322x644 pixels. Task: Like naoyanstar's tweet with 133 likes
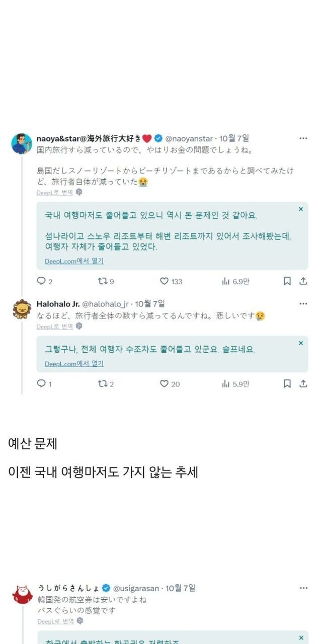[164, 281]
